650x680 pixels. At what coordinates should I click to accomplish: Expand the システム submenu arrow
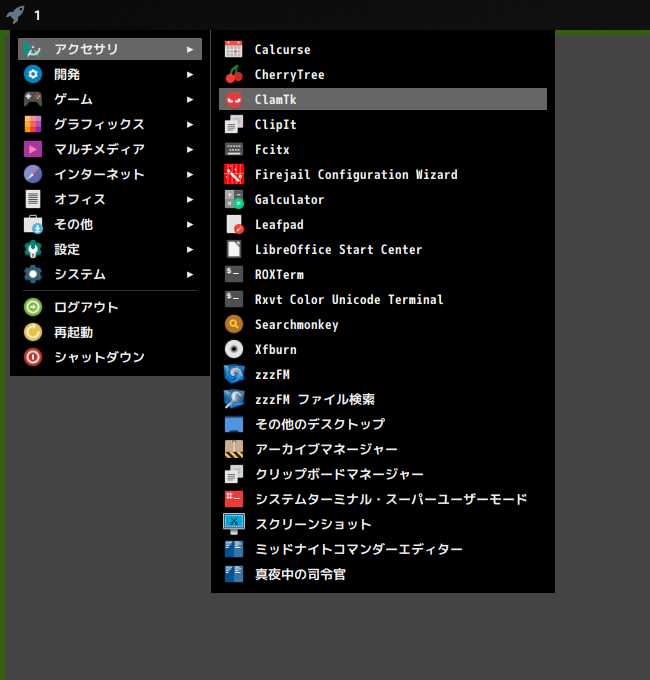click(x=190, y=275)
